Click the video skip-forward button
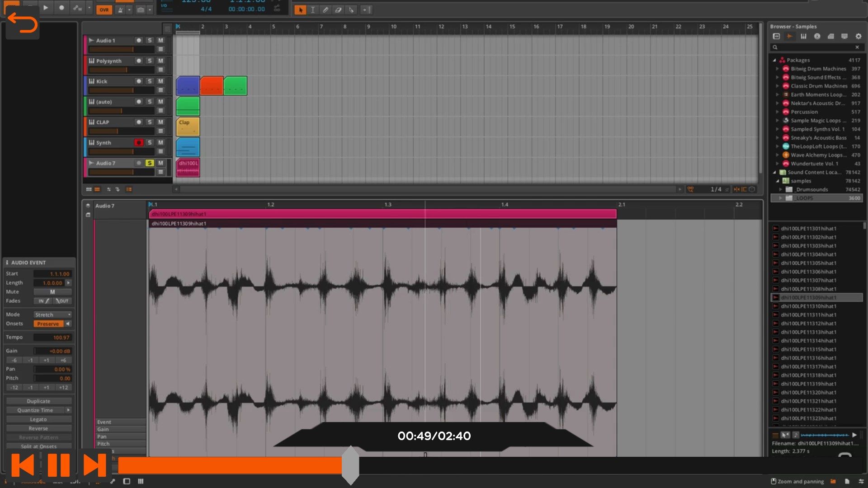This screenshot has height=488, width=868. click(x=94, y=465)
